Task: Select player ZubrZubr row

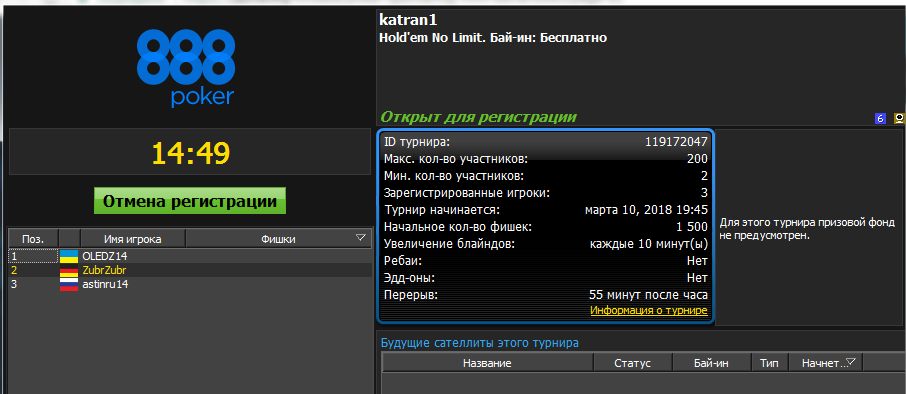Action: tap(190, 270)
